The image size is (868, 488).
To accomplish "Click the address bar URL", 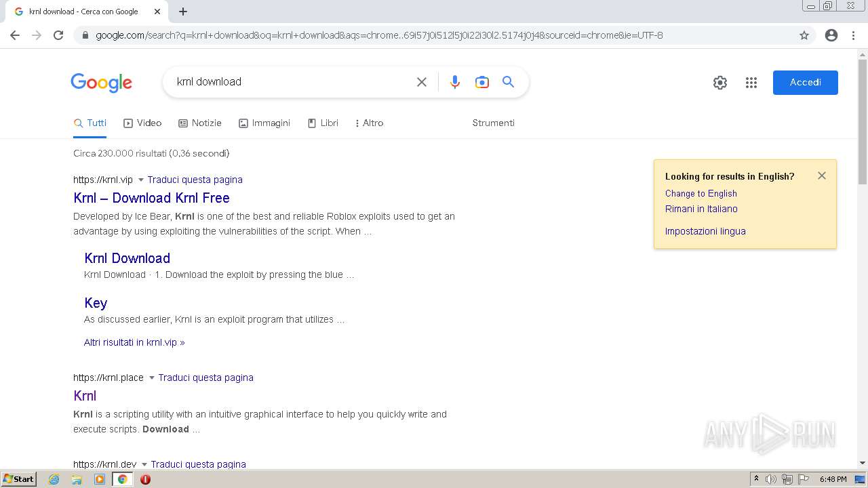I will tap(379, 35).
